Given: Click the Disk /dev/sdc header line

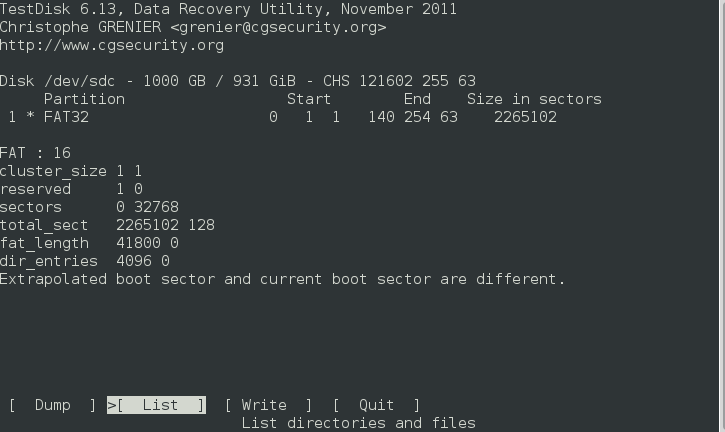Looking at the screenshot, I should coord(238,81).
